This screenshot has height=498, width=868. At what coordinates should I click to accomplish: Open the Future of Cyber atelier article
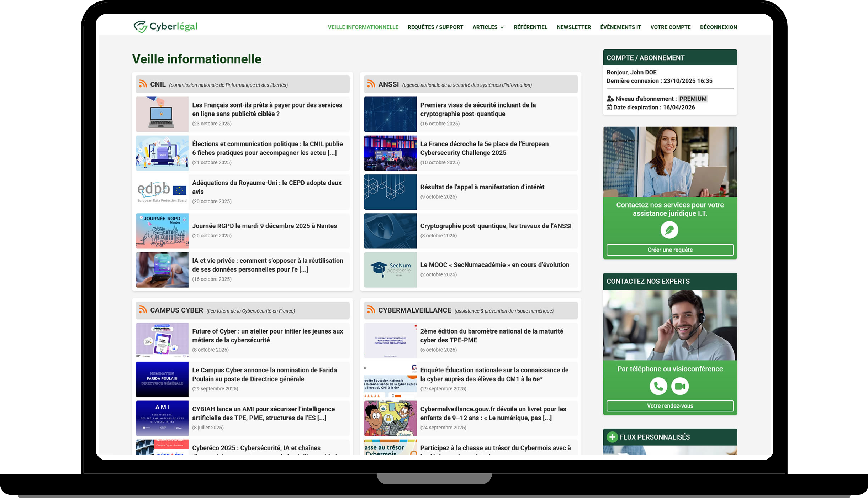pos(268,336)
